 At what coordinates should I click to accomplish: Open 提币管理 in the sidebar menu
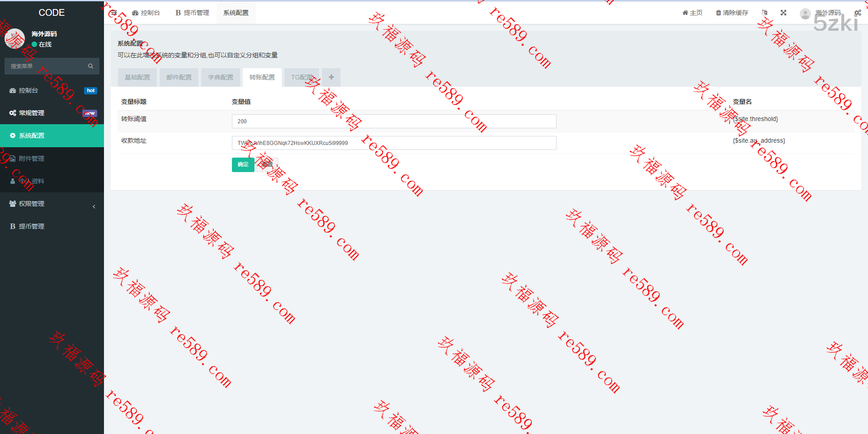[x=52, y=226]
